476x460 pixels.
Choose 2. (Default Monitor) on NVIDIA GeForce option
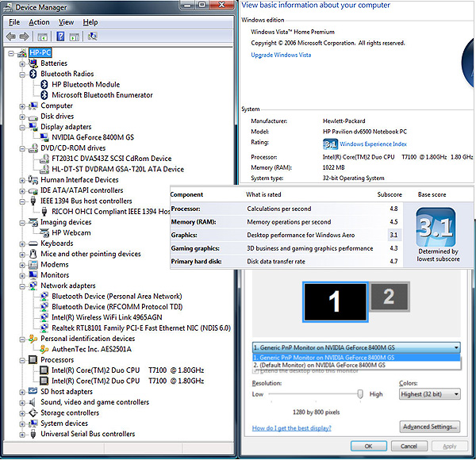click(356, 365)
